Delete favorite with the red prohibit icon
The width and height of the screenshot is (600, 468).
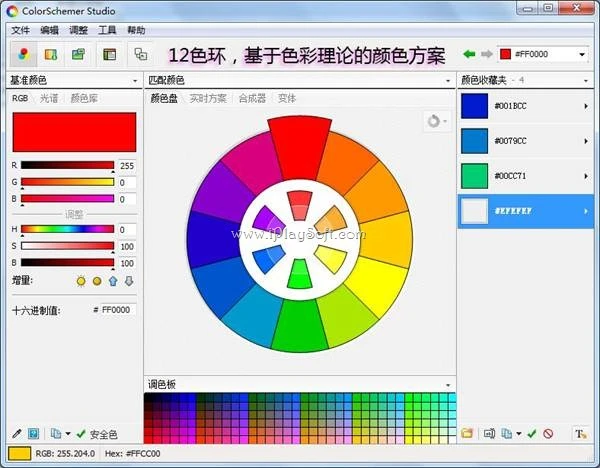pyautogui.click(x=548, y=434)
